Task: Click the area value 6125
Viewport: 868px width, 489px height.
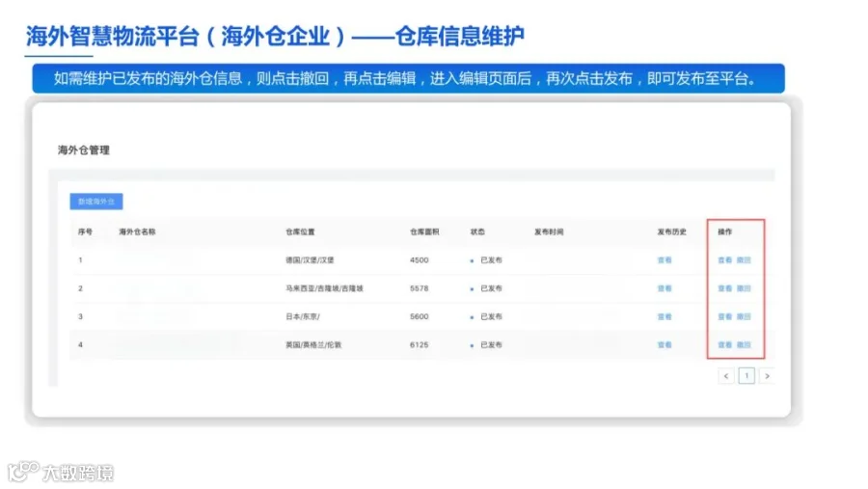Action: click(x=420, y=344)
